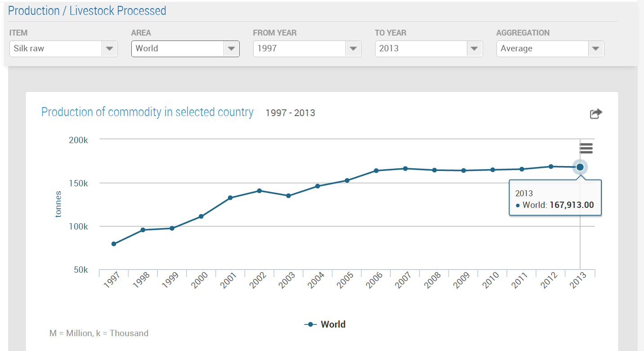
Task: Click the AREA dropdown arrow icon
Action: click(231, 49)
